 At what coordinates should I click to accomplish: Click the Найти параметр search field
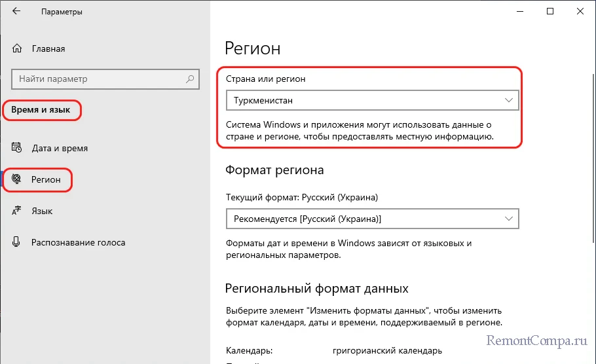tap(98, 79)
